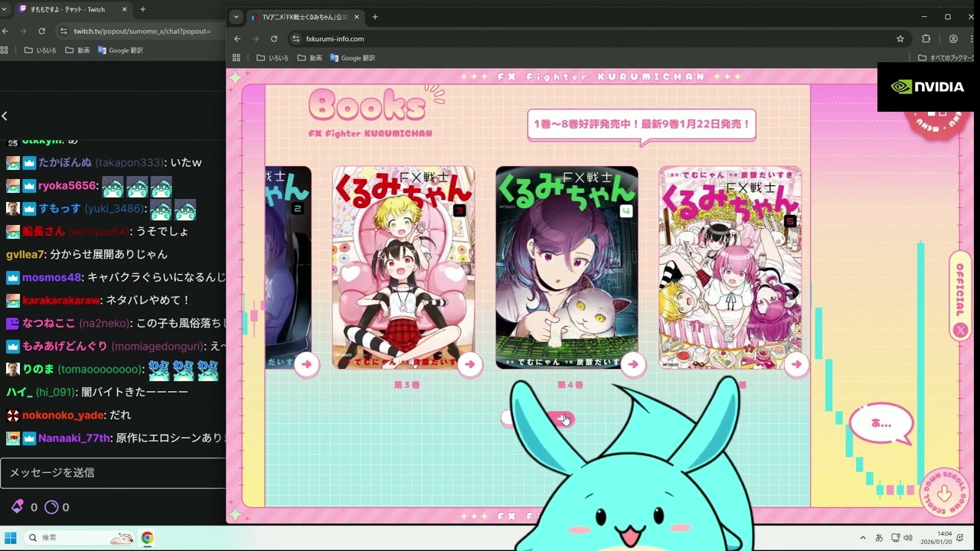Click the arrow button on volume 4 cover
The image size is (980, 551).
coord(632,364)
